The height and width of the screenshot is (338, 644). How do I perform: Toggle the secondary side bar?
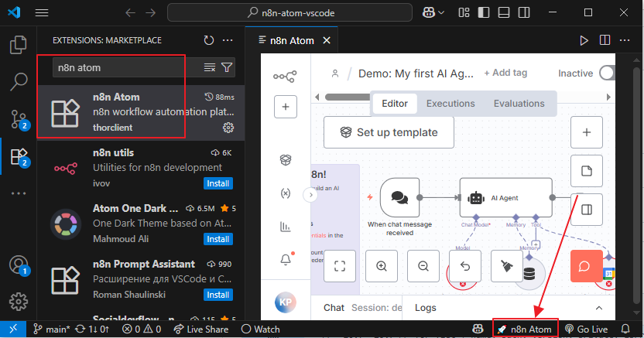click(524, 12)
